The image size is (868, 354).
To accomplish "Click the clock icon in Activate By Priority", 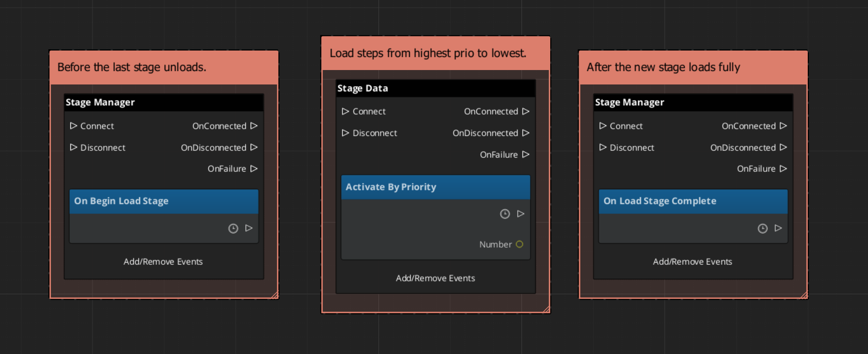I will coord(504,214).
